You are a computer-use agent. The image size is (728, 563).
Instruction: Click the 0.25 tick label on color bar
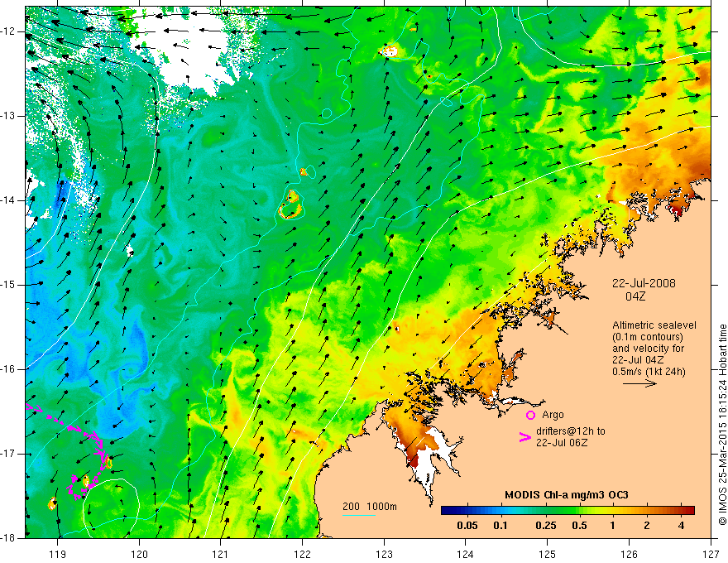545,526
